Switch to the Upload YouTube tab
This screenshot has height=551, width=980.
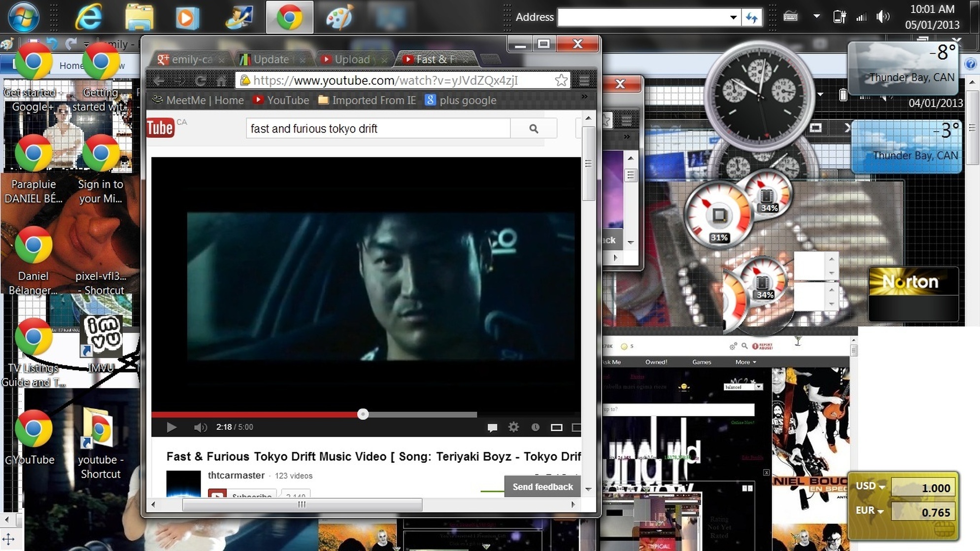click(x=353, y=59)
